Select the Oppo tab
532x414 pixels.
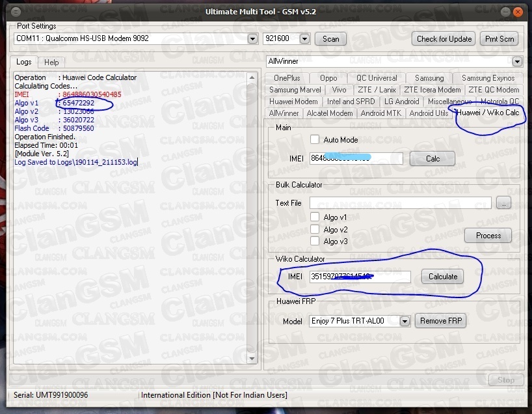tap(328, 78)
